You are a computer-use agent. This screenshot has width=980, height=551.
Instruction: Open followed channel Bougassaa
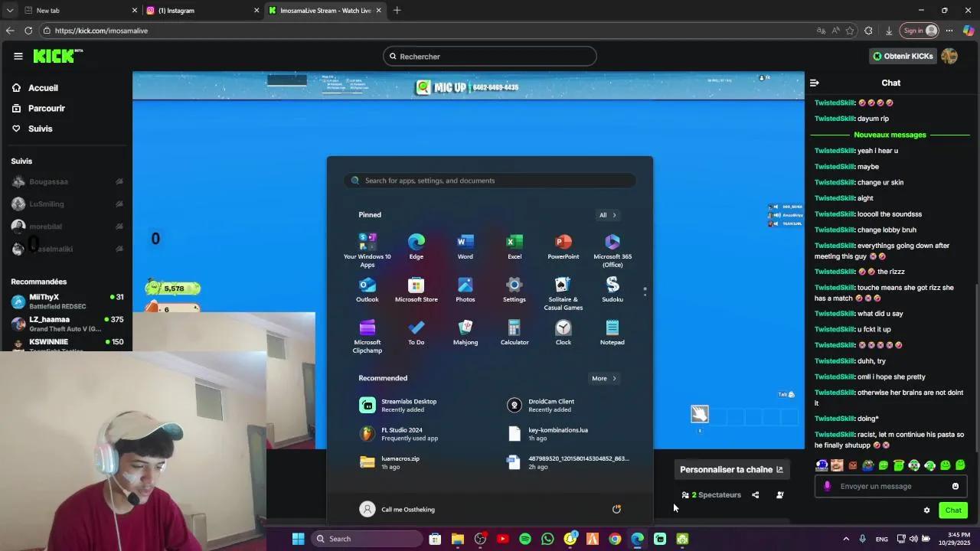pos(67,182)
